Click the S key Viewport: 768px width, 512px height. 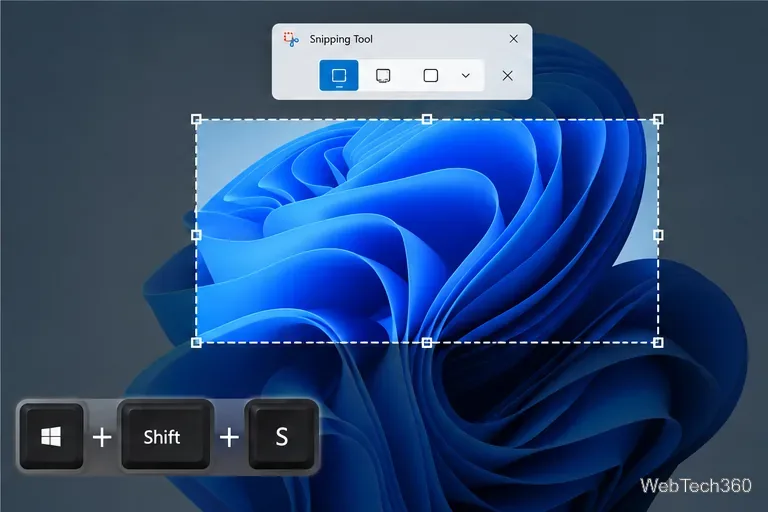281,435
